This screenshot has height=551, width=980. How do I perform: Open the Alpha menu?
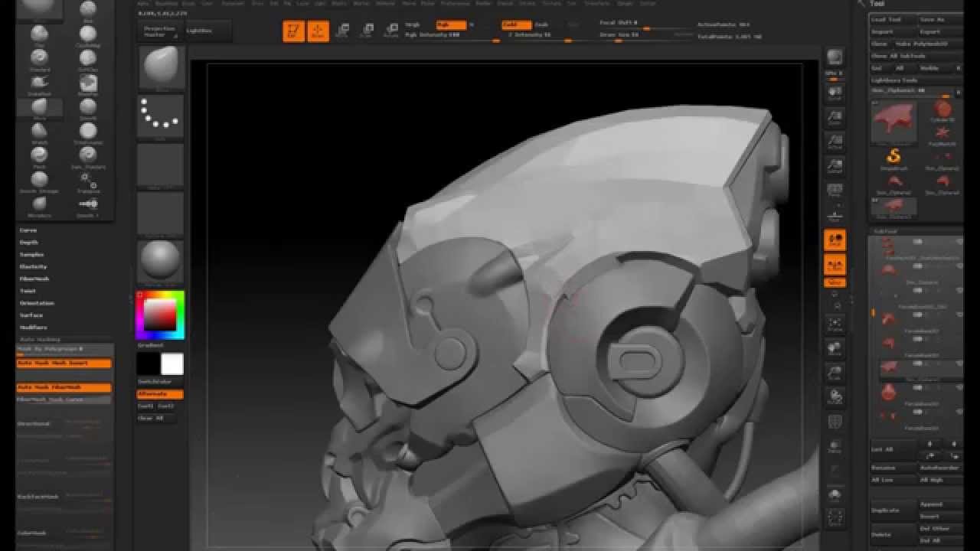click(143, 4)
